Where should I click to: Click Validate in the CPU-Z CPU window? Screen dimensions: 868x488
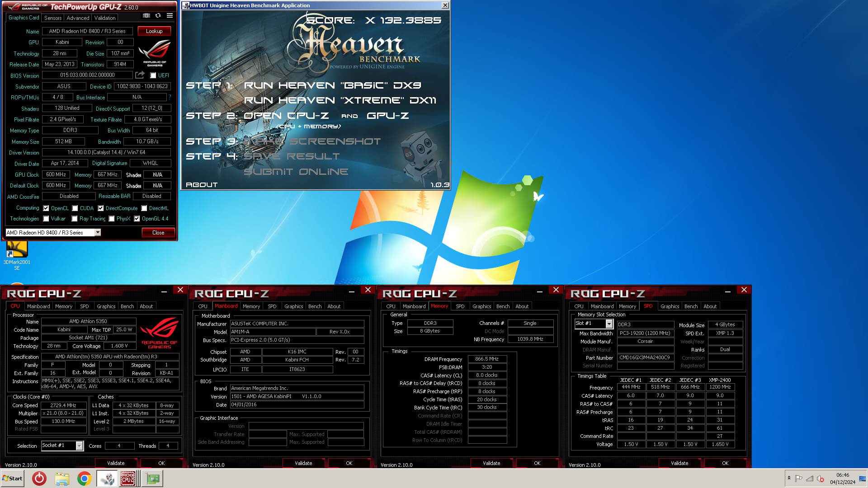[116, 463]
